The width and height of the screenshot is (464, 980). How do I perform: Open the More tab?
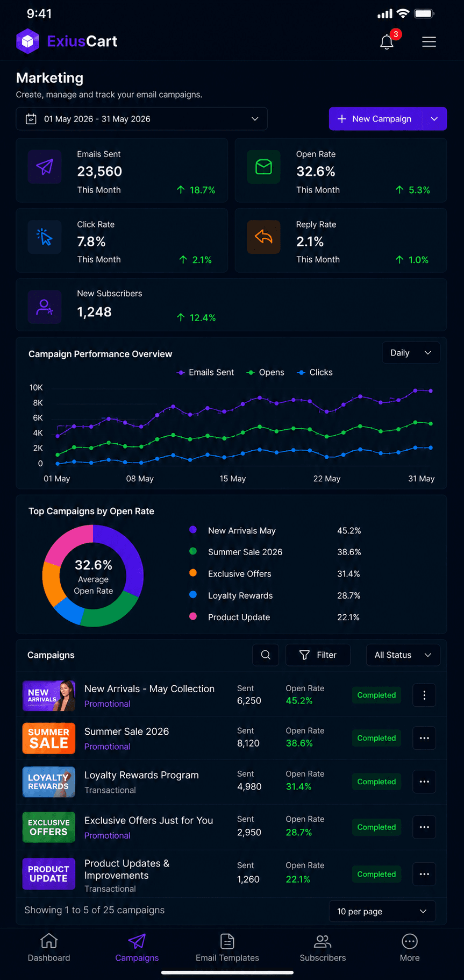(410, 948)
